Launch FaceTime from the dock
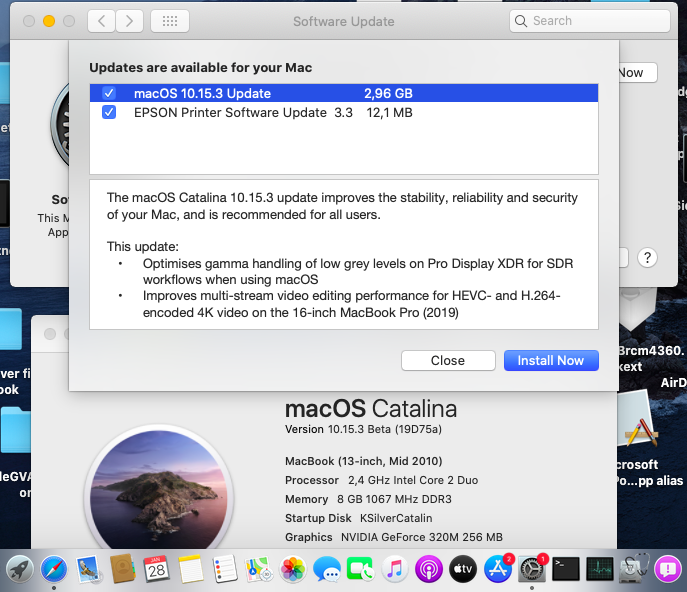Image resolution: width=687 pixels, height=592 pixels. click(360, 569)
